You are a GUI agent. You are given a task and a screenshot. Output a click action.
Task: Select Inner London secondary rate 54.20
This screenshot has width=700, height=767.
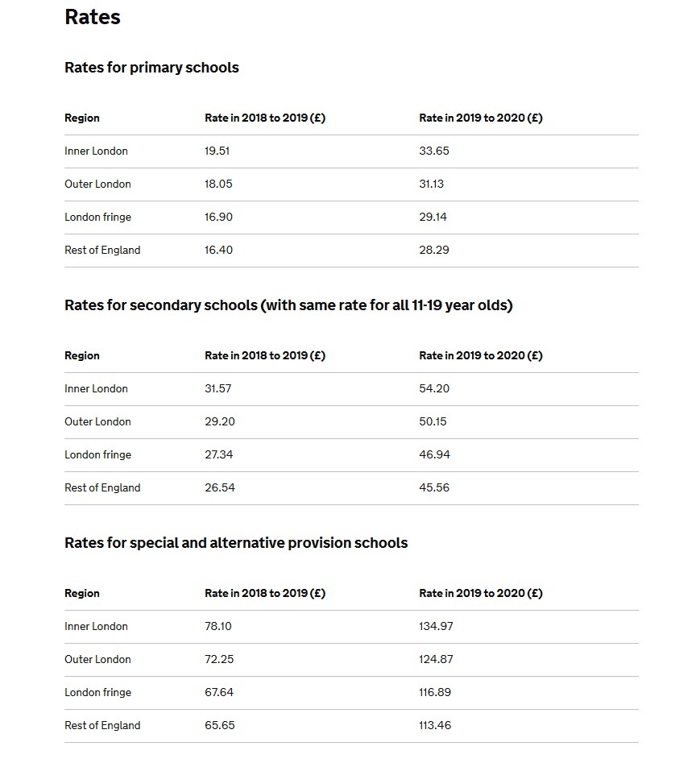coord(434,388)
